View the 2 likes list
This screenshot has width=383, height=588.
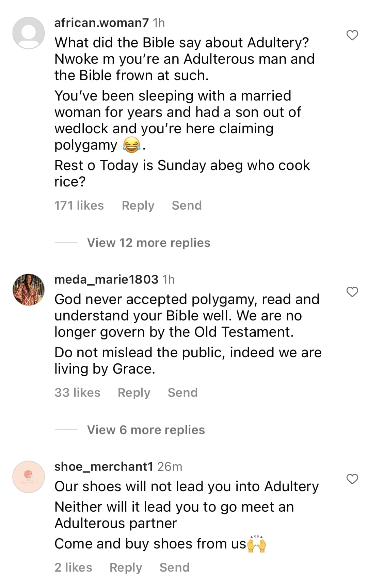pos(73,568)
